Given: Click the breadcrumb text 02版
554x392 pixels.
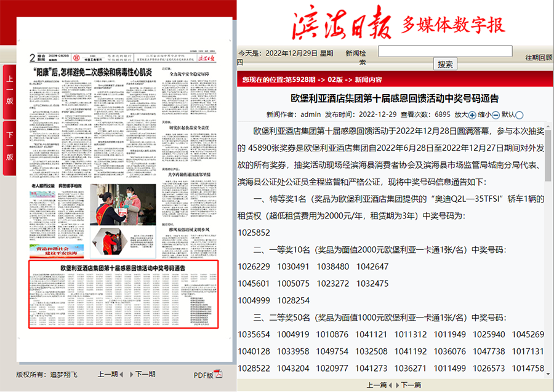Looking at the screenshot, I should [335, 80].
